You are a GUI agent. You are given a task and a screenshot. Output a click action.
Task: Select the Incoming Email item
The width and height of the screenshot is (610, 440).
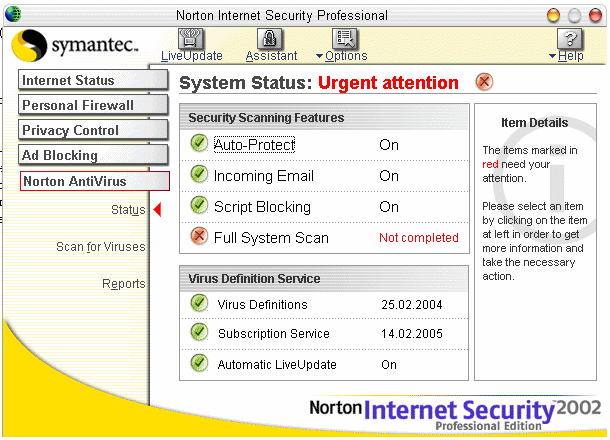point(264,176)
